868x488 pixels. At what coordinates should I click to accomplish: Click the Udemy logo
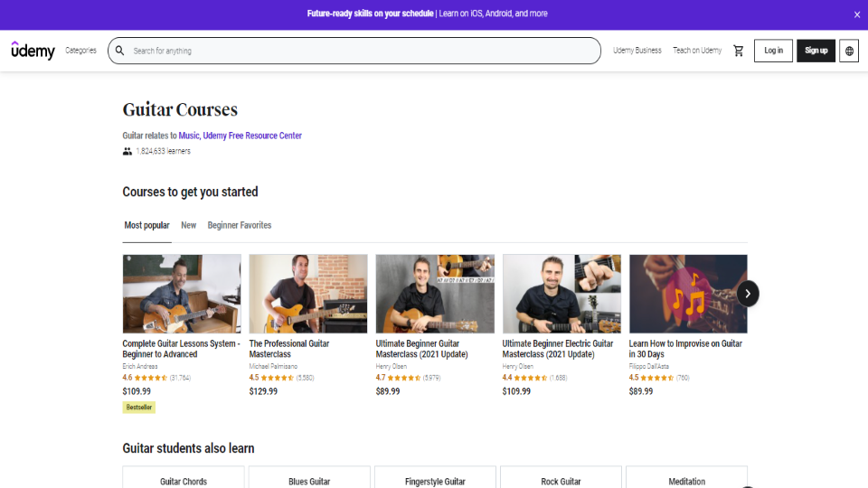pyautogui.click(x=33, y=51)
